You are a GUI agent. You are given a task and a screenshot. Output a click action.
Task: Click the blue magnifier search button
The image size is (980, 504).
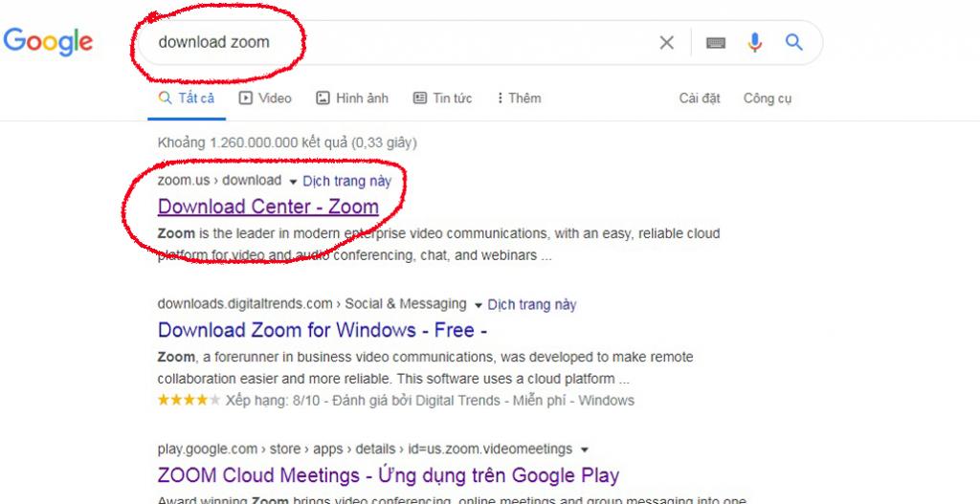point(793,42)
